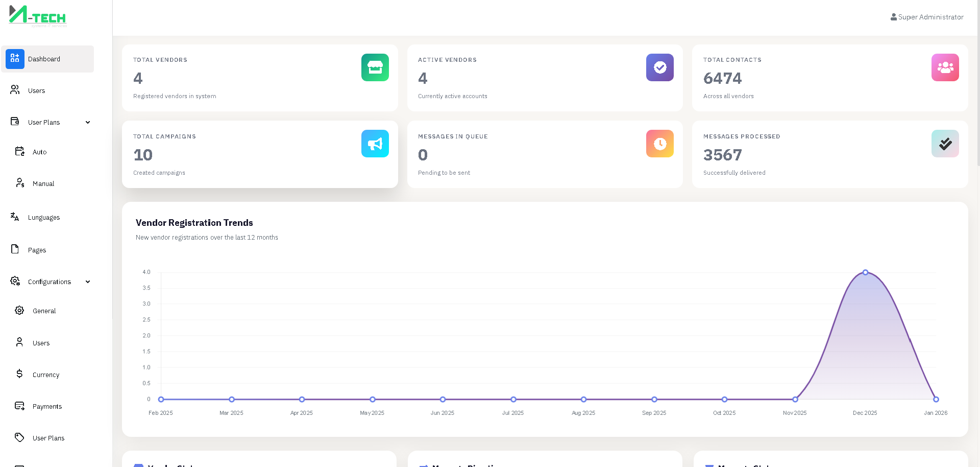
Task: Open the General configuration link
Action: coord(44,311)
